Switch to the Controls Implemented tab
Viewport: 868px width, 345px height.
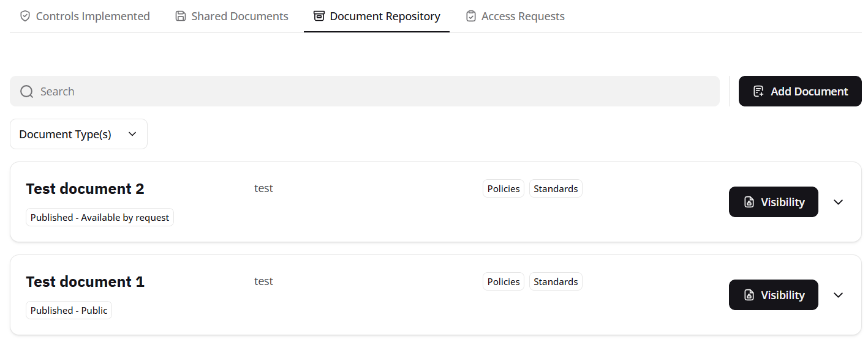(92, 17)
